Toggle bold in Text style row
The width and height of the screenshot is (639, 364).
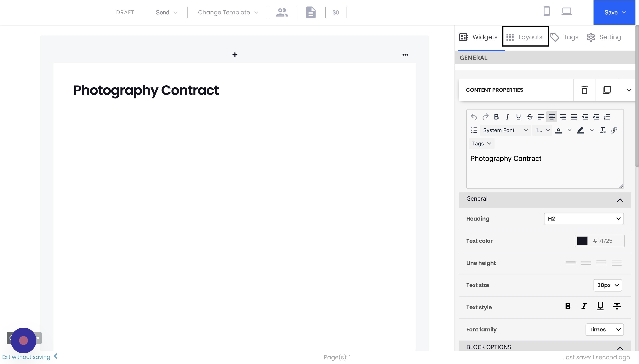568,306
